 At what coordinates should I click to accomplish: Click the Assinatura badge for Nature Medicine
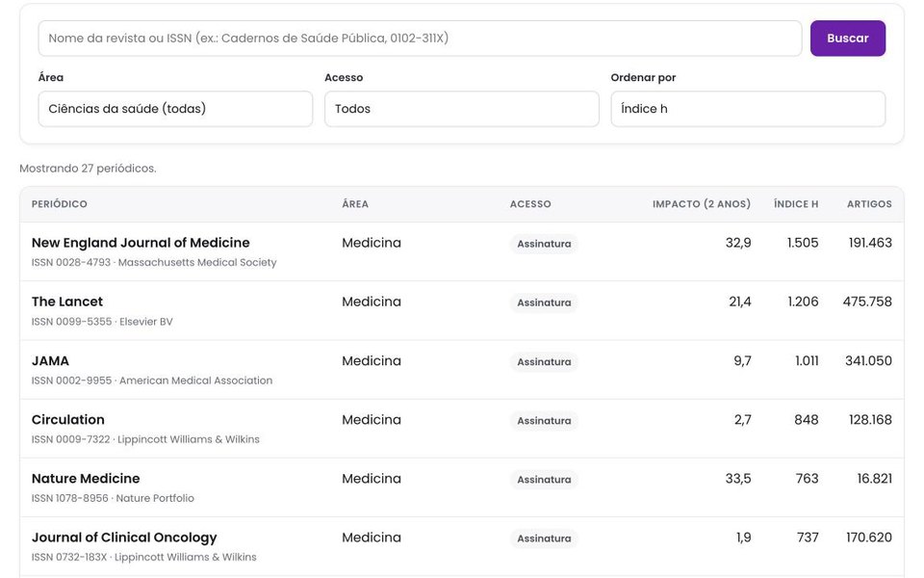tap(544, 480)
